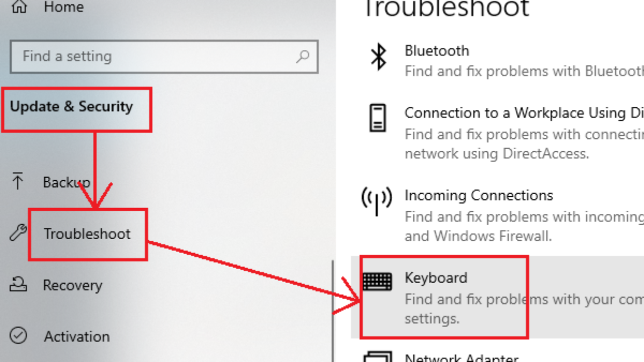Select the Incoming Connections troubleshooter title
The width and height of the screenshot is (644, 362).
[479, 195]
